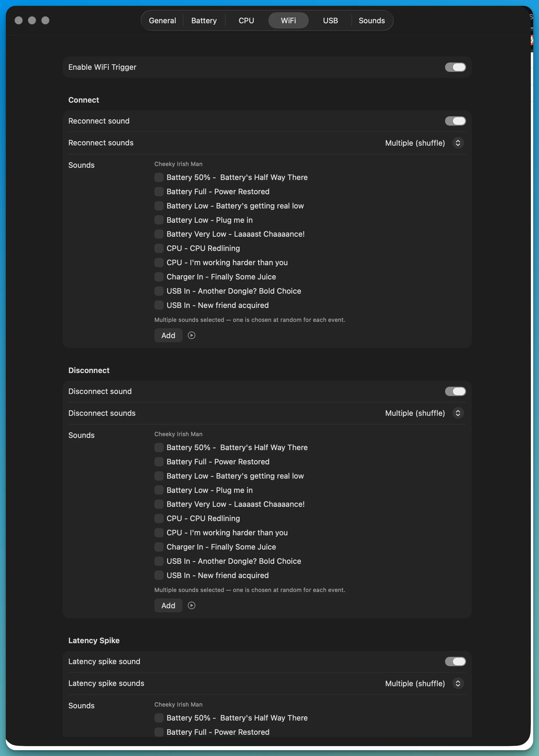Switch to the General tab
The image size is (539, 756).
(162, 21)
